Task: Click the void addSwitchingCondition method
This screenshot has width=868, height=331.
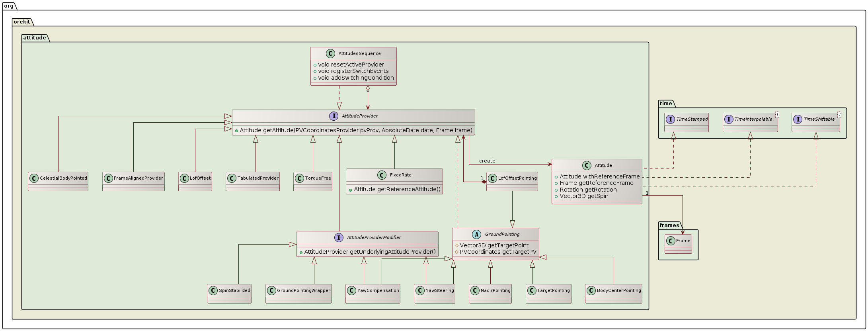Action: (356, 78)
